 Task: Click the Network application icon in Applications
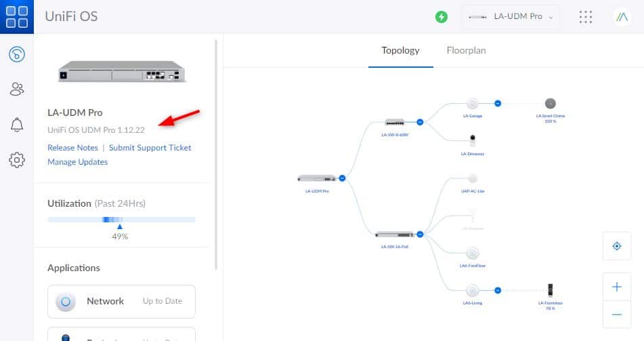click(65, 302)
